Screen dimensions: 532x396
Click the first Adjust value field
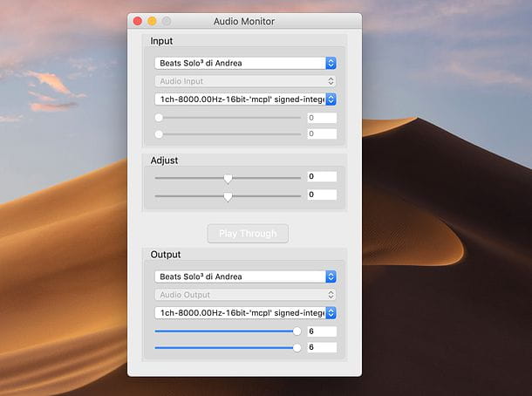tap(322, 176)
